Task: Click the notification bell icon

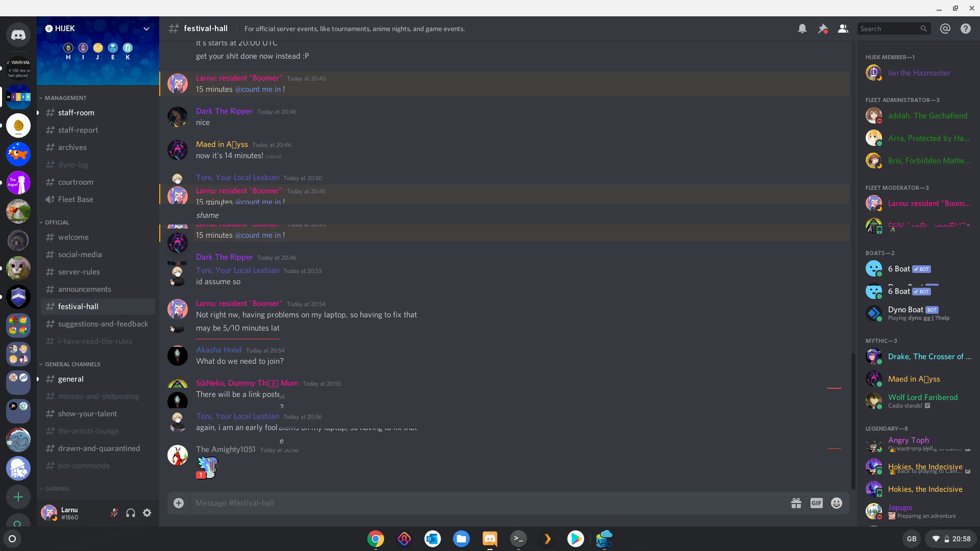Action: point(802,28)
